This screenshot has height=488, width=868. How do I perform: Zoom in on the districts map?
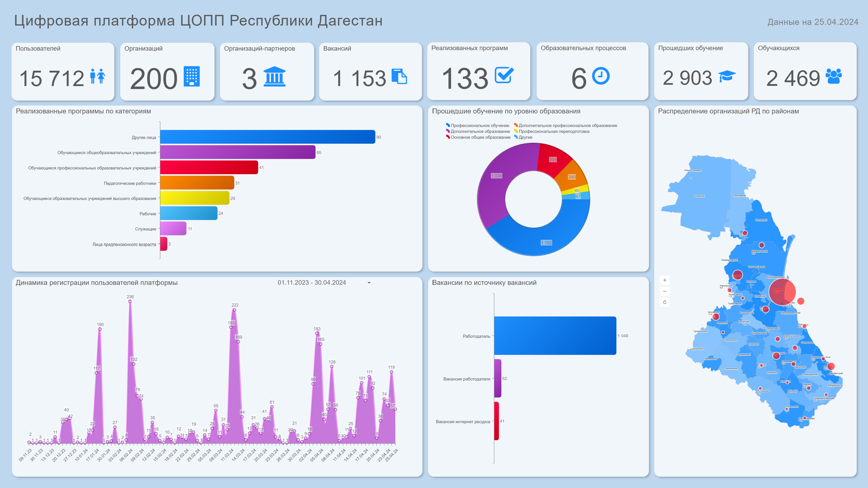(665, 280)
